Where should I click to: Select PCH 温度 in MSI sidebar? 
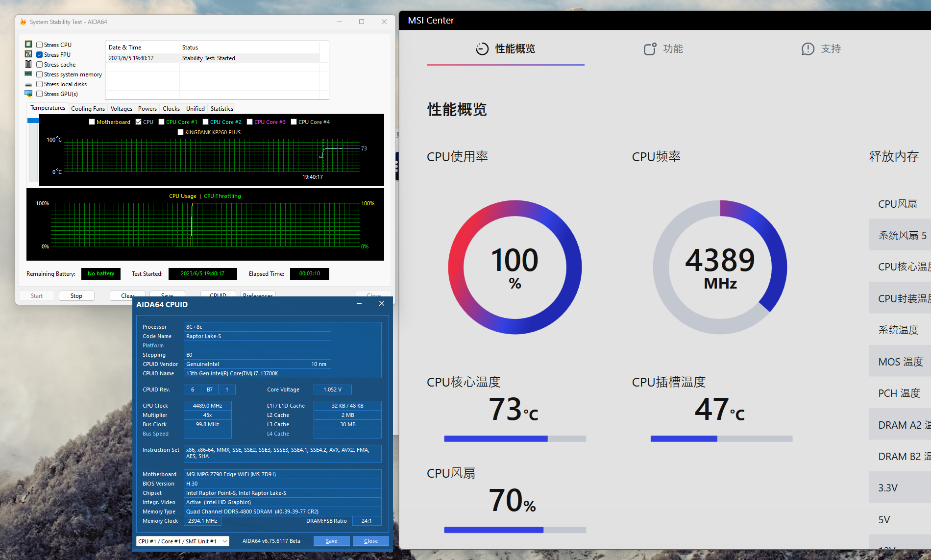tap(900, 393)
